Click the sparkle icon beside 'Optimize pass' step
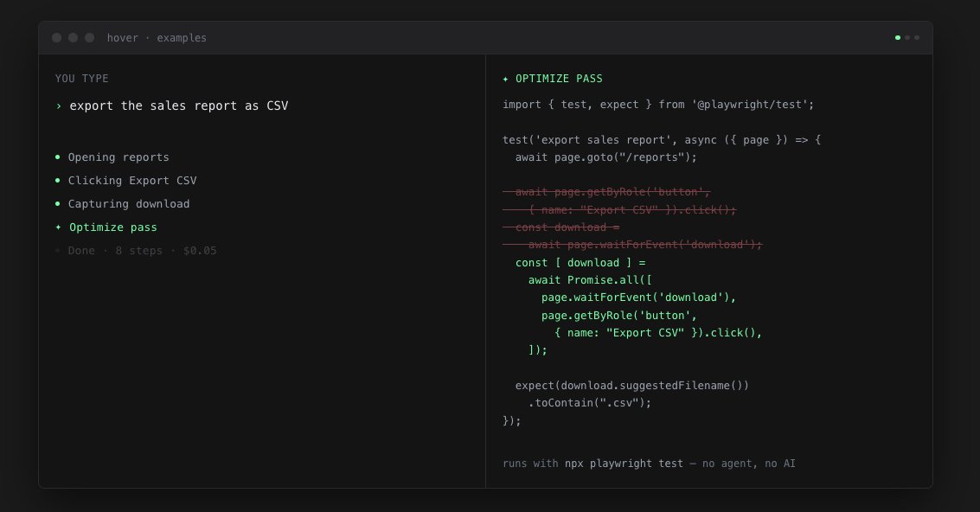Viewport: 980px width, 512px height. (58, 227)
